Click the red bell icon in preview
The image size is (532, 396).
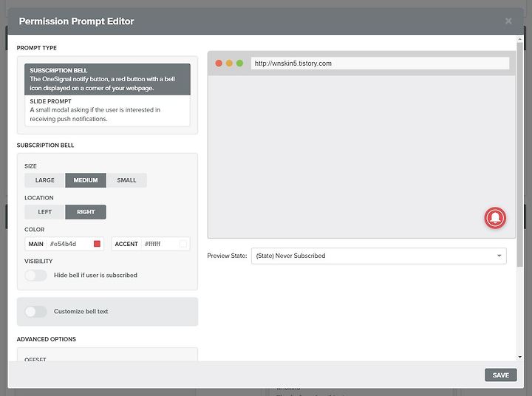(x=495, y=218)
